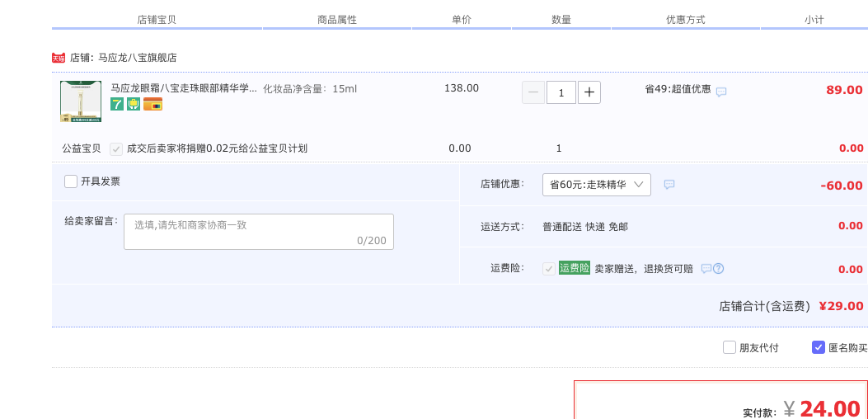Toggle the 运费险 checkbox

(549, 269)
